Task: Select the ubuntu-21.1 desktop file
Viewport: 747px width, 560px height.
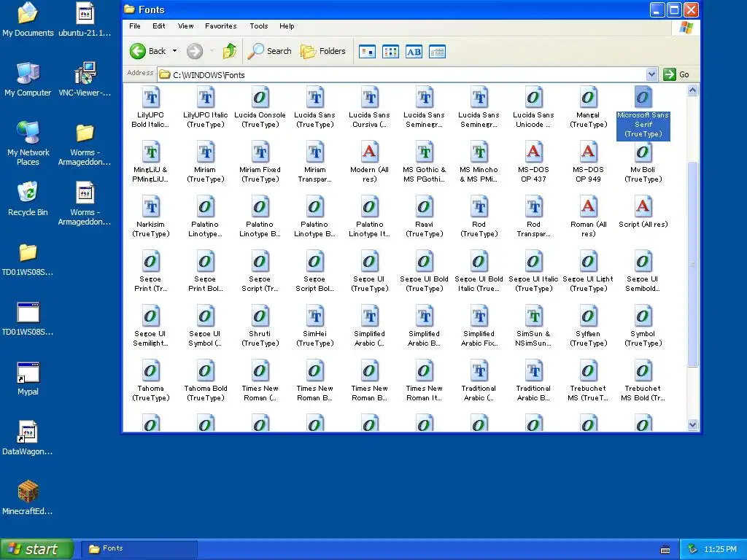Action: pos(85,20)
